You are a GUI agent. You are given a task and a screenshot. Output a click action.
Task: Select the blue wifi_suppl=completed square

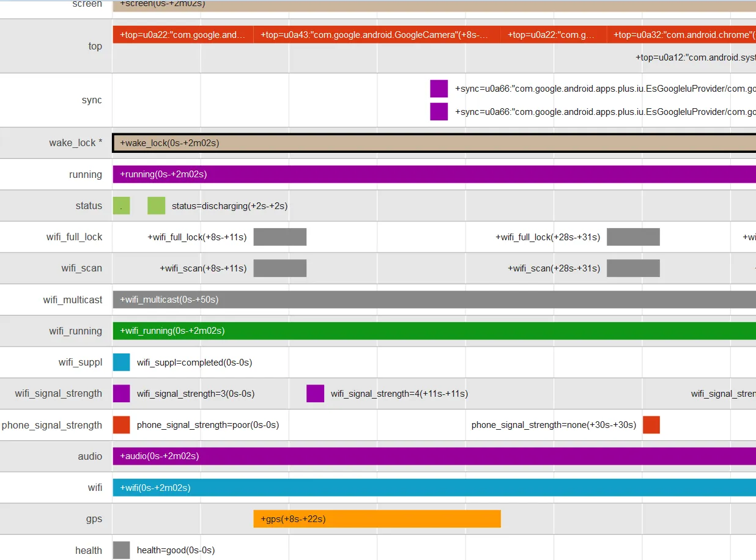click(x=121, y=362)
